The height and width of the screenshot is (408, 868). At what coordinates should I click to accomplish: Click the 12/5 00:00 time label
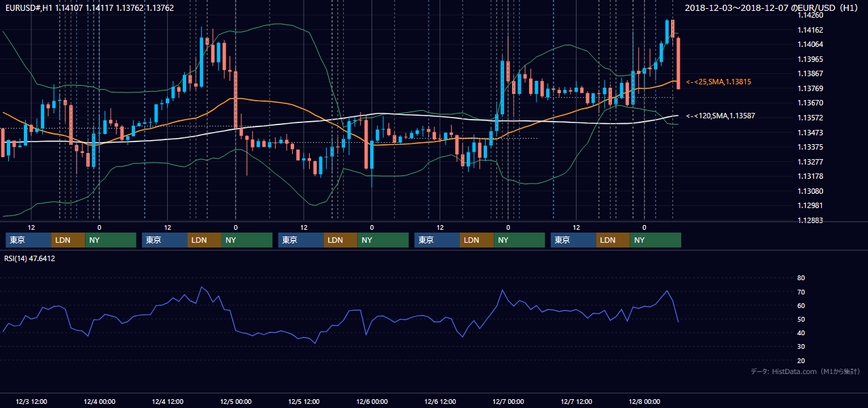point(236,401)
